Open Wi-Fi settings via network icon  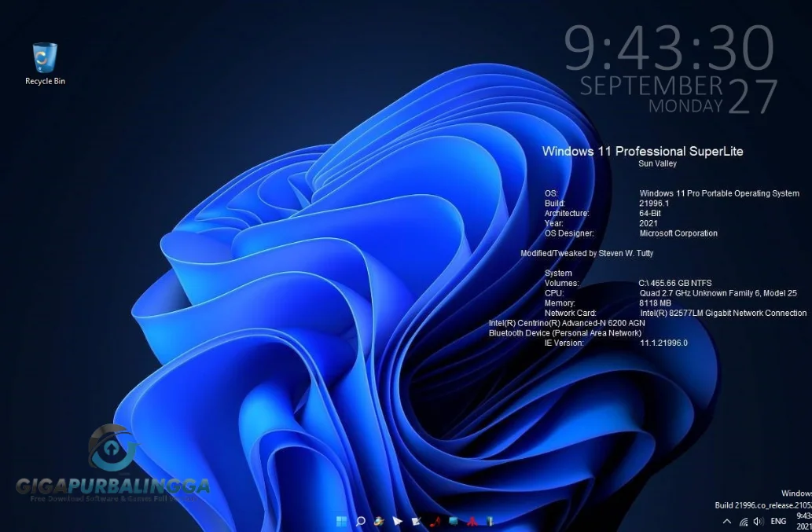coord(744,521)
